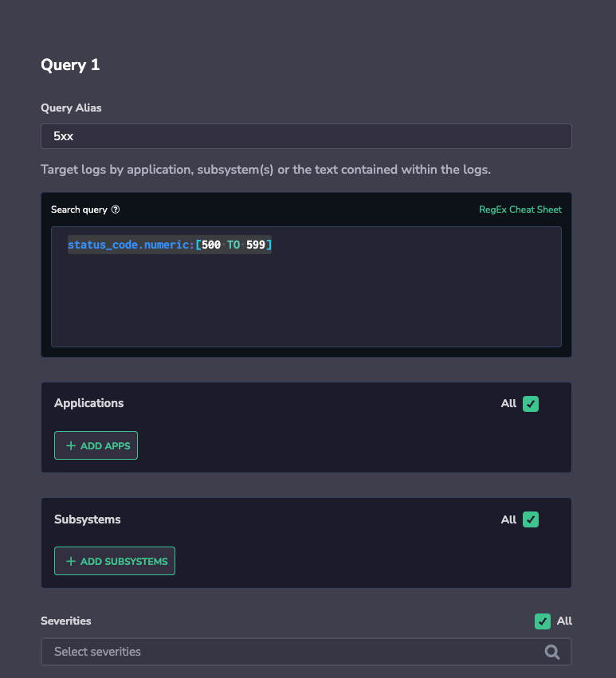Click the Search query help icon
The height and width of the screenshot is (678, 616).
116,210
